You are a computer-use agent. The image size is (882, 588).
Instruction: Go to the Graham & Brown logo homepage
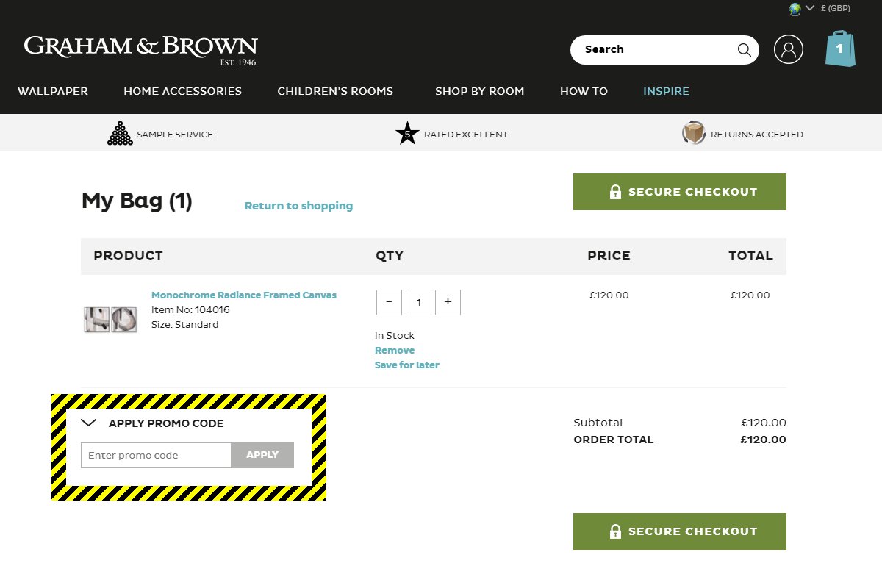140,50
